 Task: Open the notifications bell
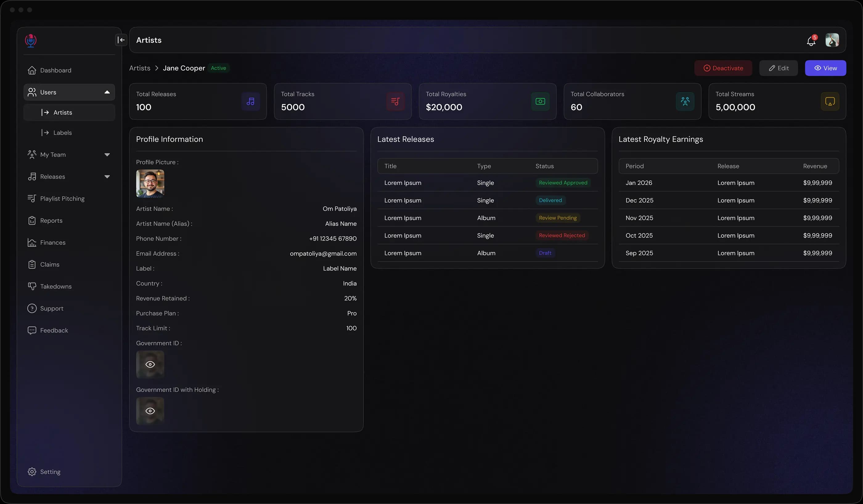[x=811, y=41]
